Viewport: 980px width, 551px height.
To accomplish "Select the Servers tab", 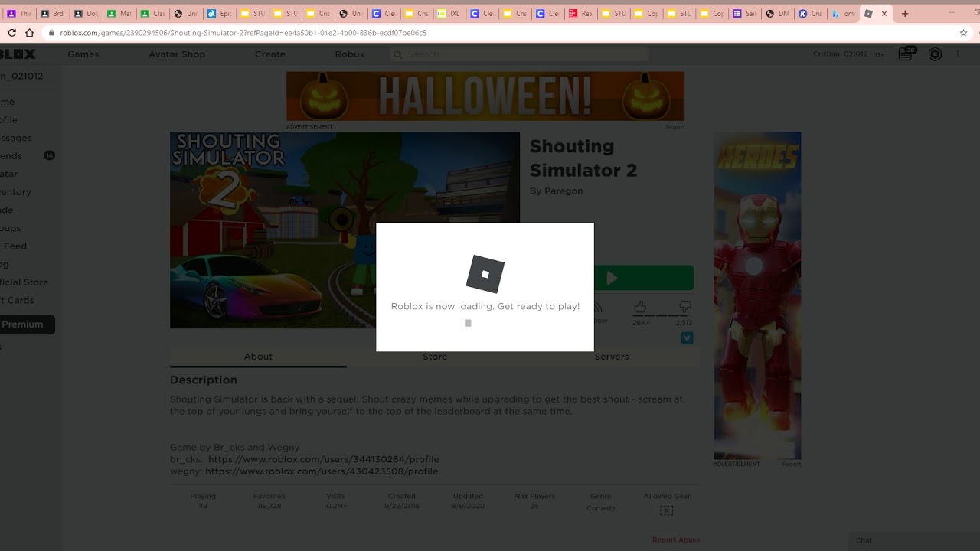I will [x=612, y=357].
